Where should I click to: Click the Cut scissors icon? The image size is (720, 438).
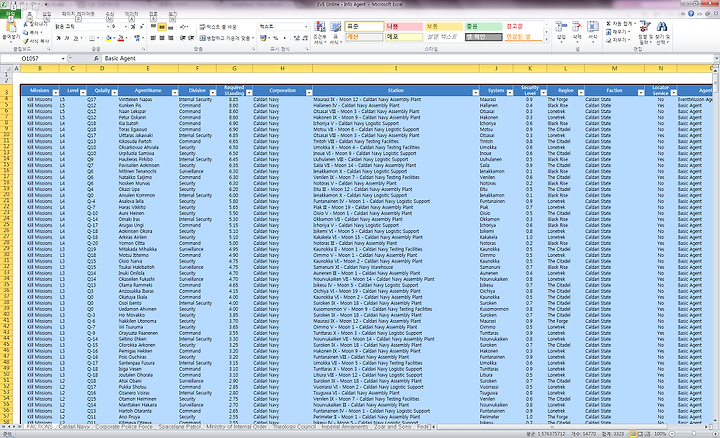click(x=25, y=24)
